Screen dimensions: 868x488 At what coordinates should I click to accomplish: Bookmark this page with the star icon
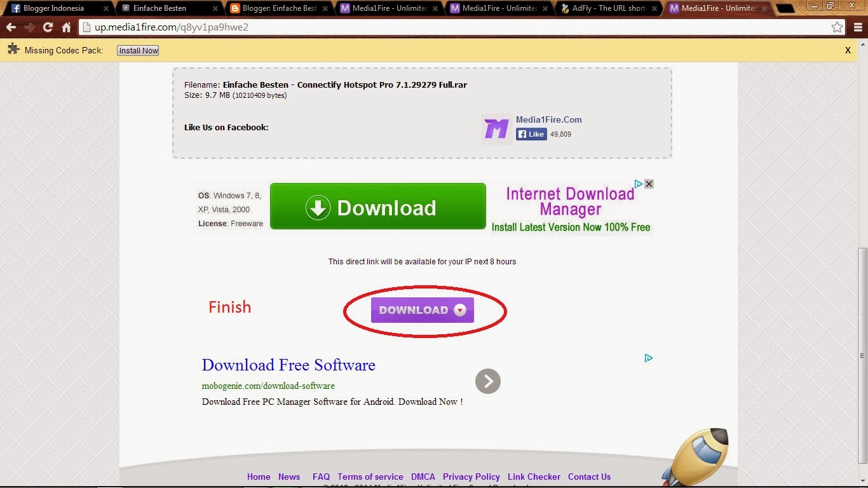click(837, 27)
